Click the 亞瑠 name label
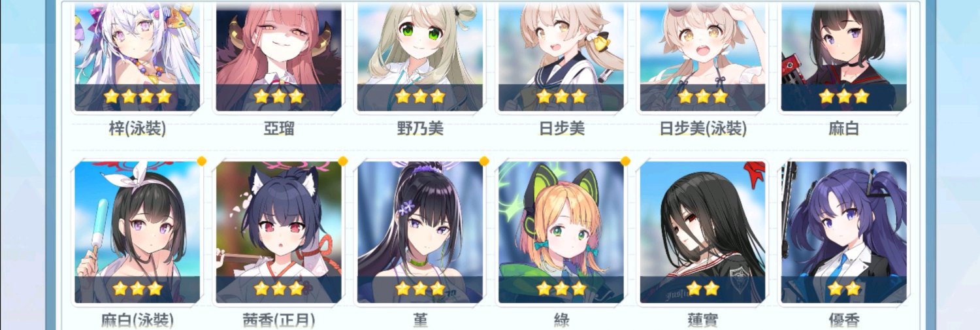Screen dimensions: 980x330 [278, 129]
